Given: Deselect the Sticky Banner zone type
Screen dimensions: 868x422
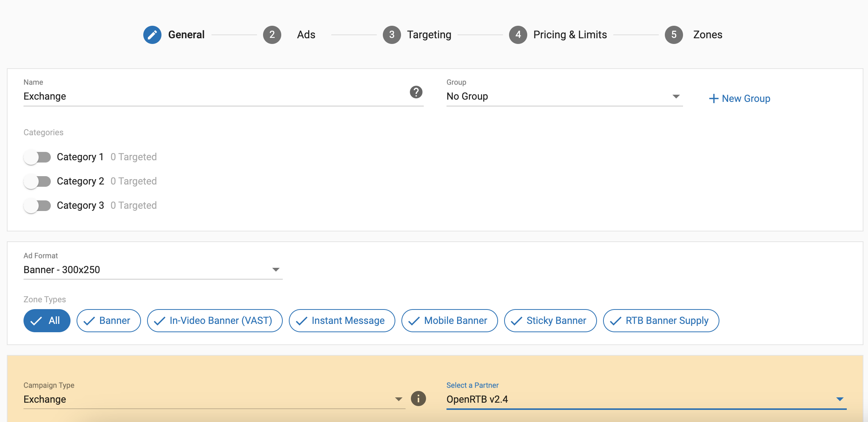Looking at the screenshot, I should (550, 321).
